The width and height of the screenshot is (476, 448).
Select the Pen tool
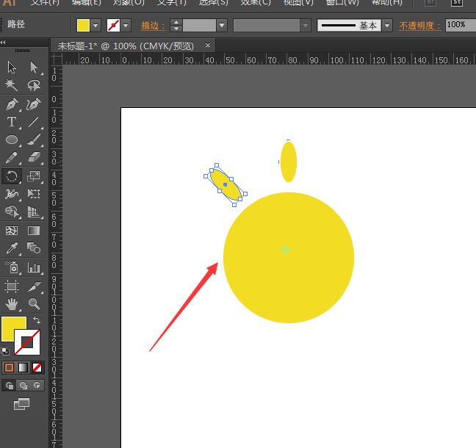coord(12,104)
